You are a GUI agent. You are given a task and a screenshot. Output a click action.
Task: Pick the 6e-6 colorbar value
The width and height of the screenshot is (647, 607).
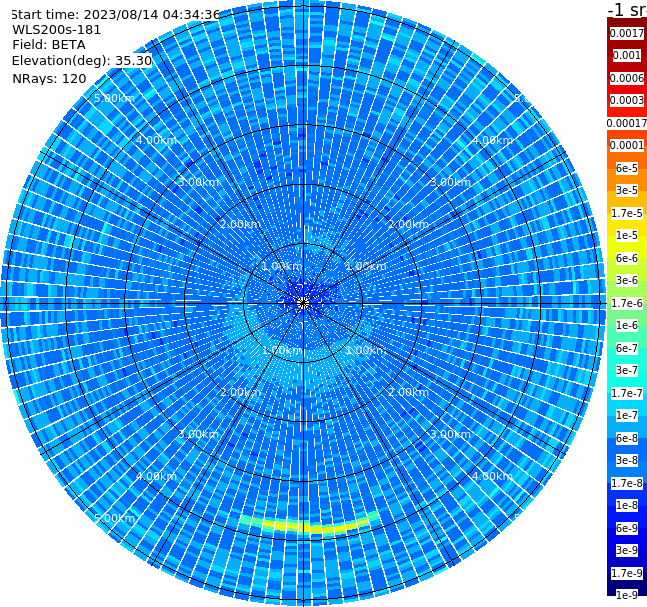tap(627, 258)
